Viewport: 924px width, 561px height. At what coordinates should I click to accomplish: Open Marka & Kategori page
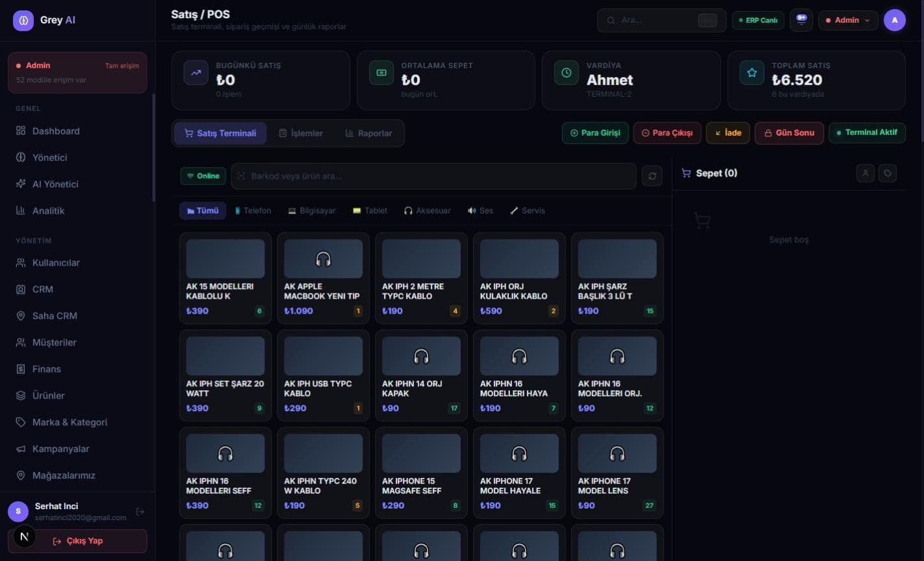coord(77,422)
